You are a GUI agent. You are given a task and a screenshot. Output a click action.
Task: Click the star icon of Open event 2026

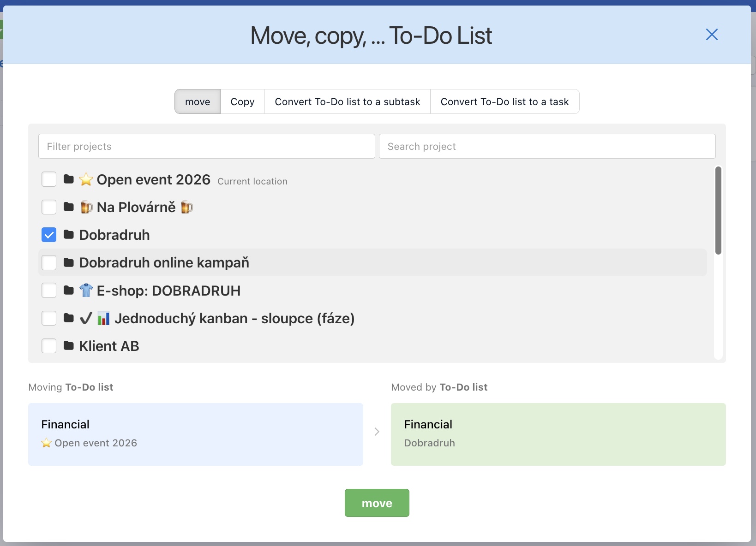point(86,179)
